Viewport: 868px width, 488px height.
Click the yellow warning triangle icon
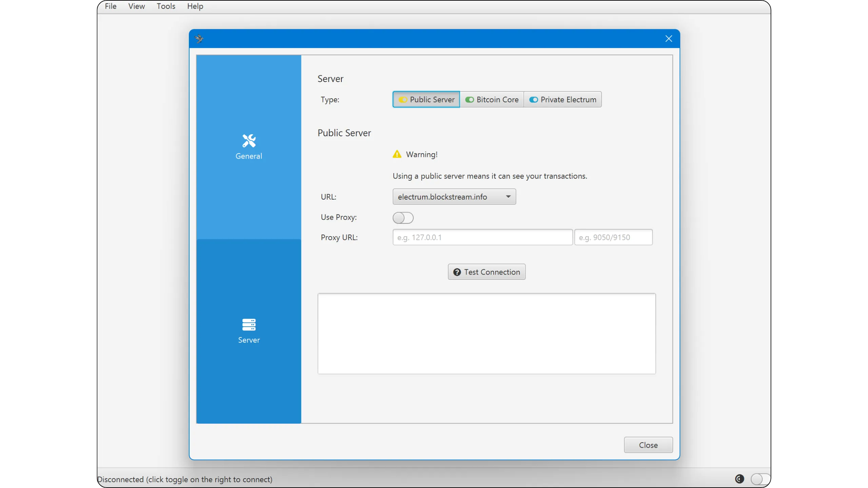[397, 154]
